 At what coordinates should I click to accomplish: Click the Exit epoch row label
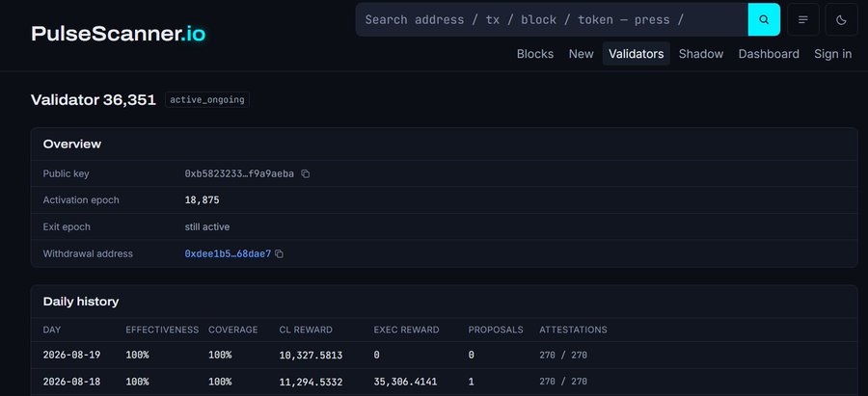click(67, 226)
